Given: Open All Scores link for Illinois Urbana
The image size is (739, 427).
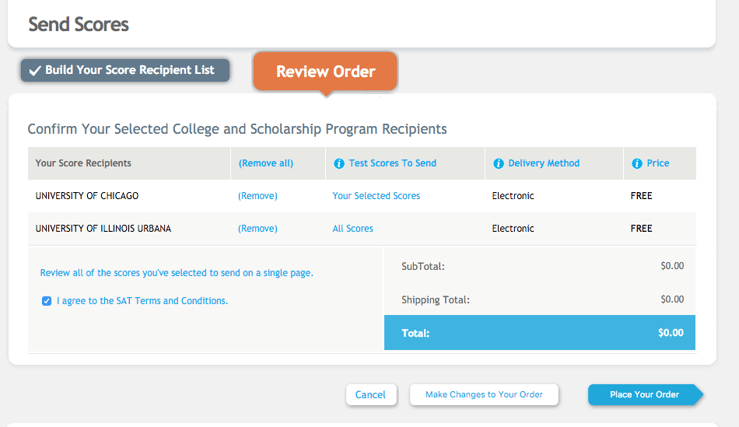Looking at the screenshot, I should click(x=353, y=229).
